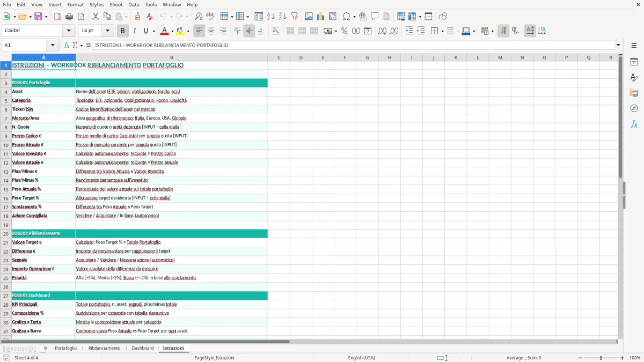Switch to the Dashboard sheet tab
This screenshot has height=362, width=644.
[x=143, y=348]
